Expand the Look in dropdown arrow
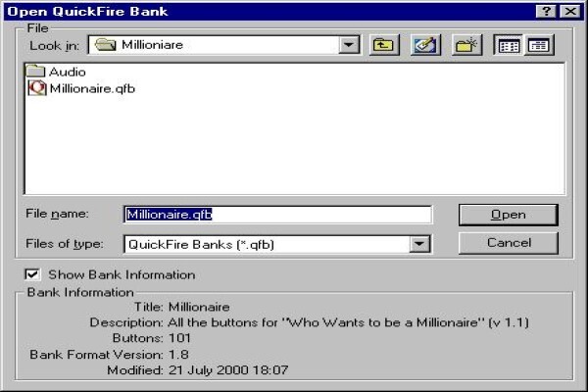Image resolution: width=588 pixels, height=392 pixels. click(x=349, y=45)
